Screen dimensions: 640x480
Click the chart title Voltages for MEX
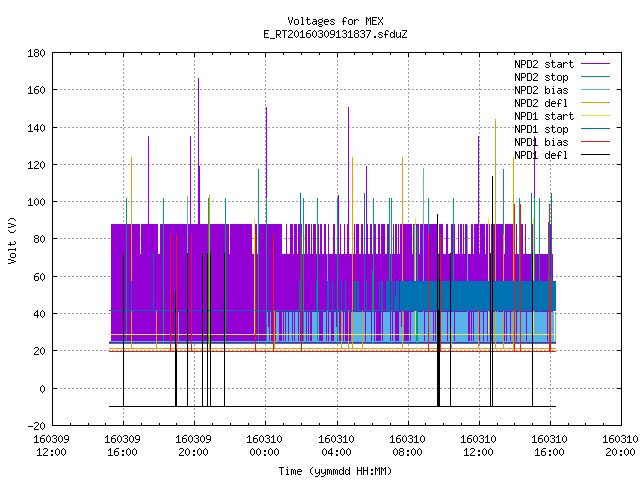pyautogui.click(x=335, y=21)
